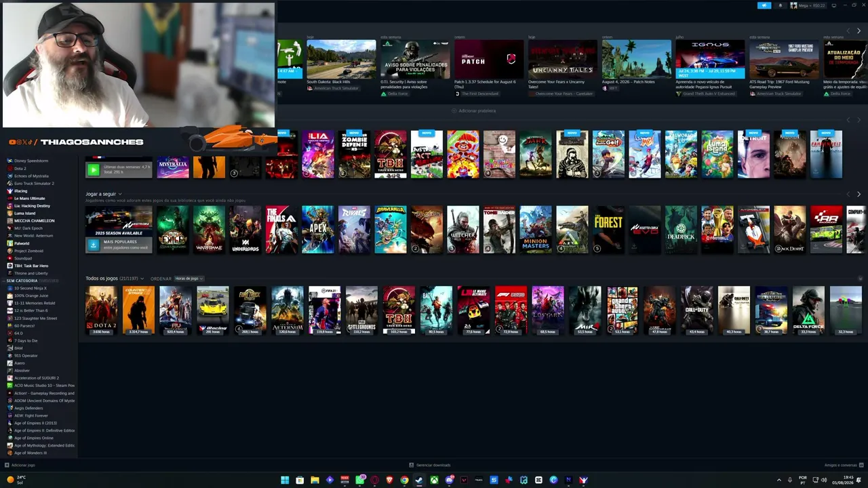Image resolution: width=868 pixels, height=488 pixels.
Task: Select 7 Days to Die in sidebar
Action: tap(26, 341)
